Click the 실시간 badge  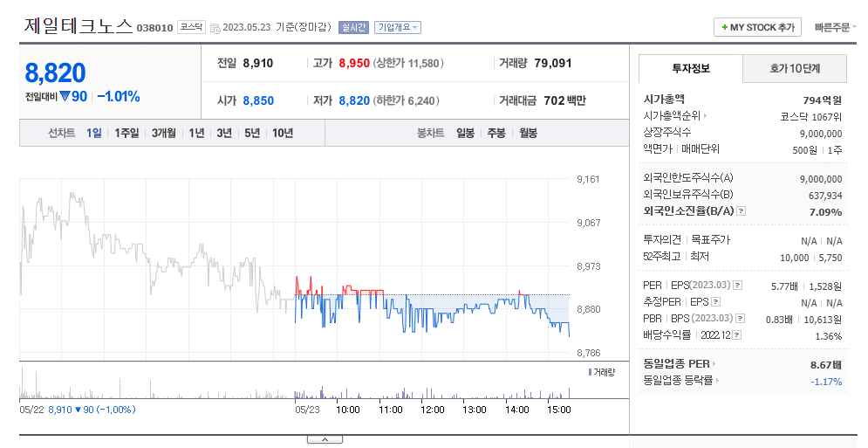(x=353, y=27)
